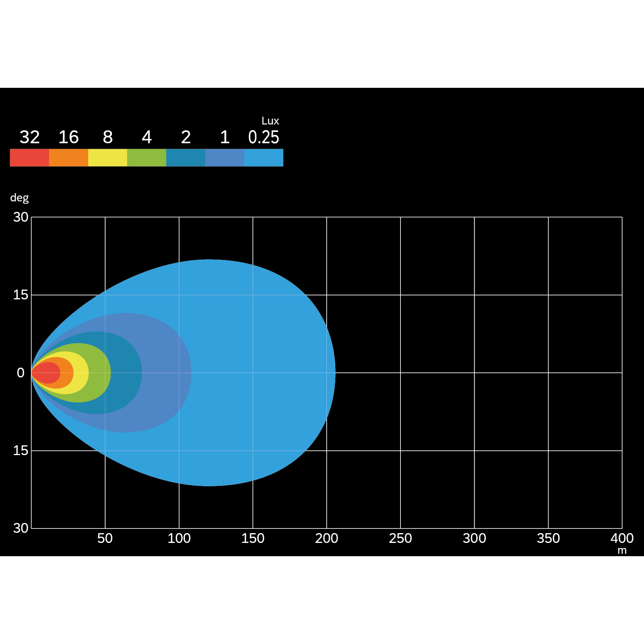Screen dimensions: 644x644
Task: Select the 50 tick label on distance axis
Action: (x=105, y=538)
